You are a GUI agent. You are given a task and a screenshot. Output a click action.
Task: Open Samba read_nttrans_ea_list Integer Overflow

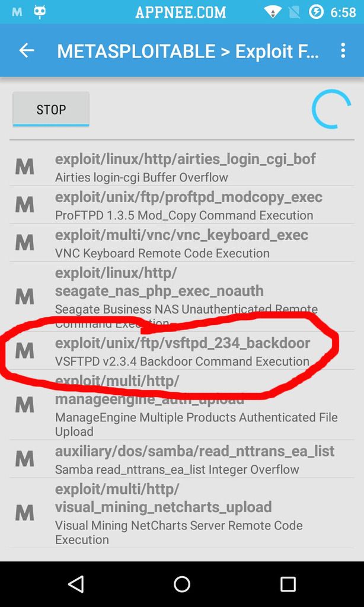tap(182, 459)
